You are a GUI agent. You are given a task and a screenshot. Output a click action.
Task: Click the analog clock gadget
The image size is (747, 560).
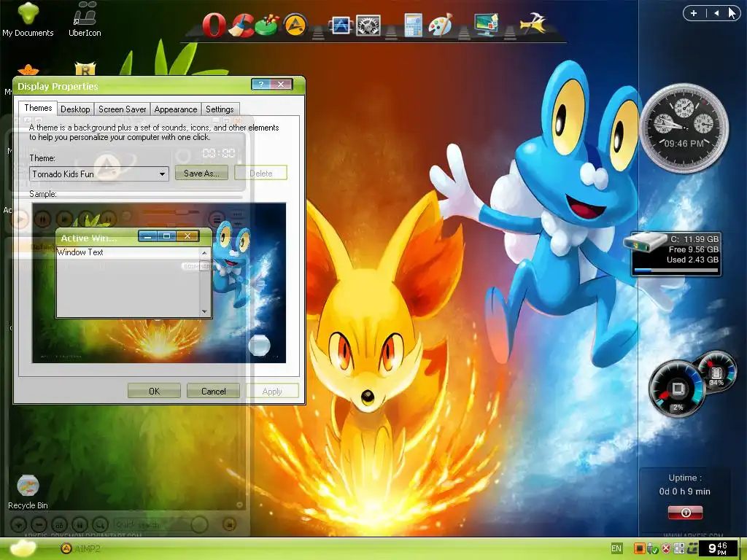tap(684, 128)
